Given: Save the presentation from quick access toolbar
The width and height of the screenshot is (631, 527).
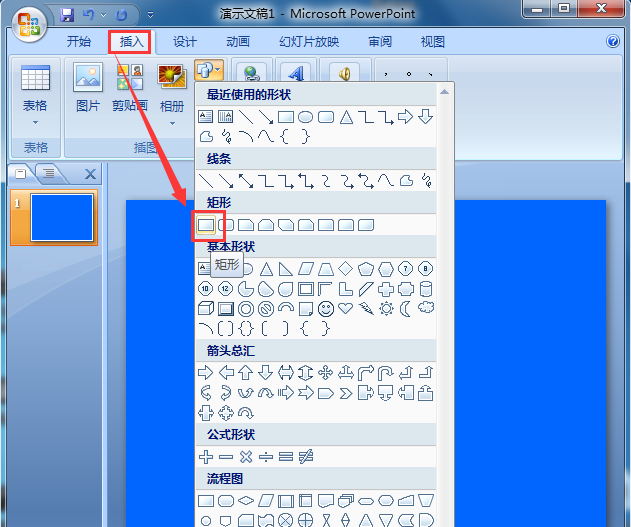Looking at the screenshot, I should point(67,15).
